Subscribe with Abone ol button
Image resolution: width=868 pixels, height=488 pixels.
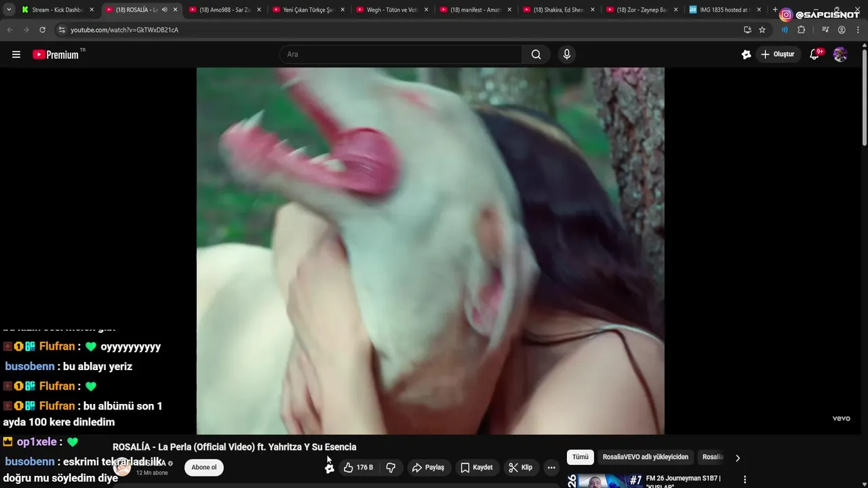pos(204,467)
